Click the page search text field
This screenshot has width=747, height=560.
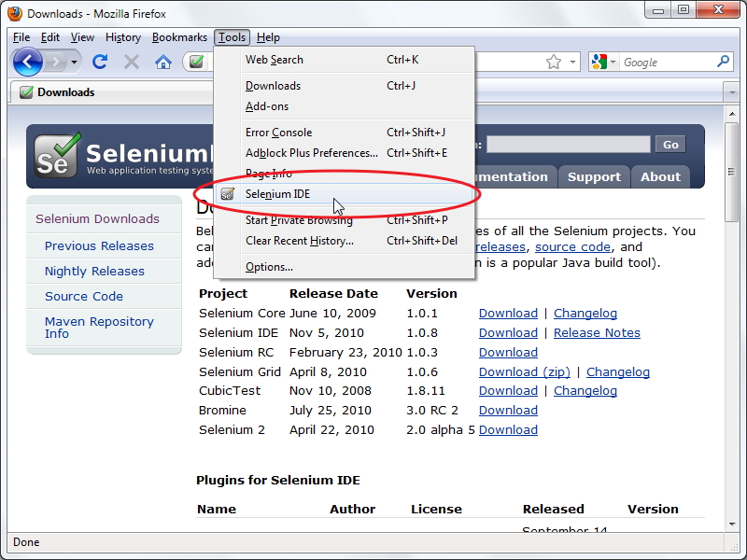569,145
